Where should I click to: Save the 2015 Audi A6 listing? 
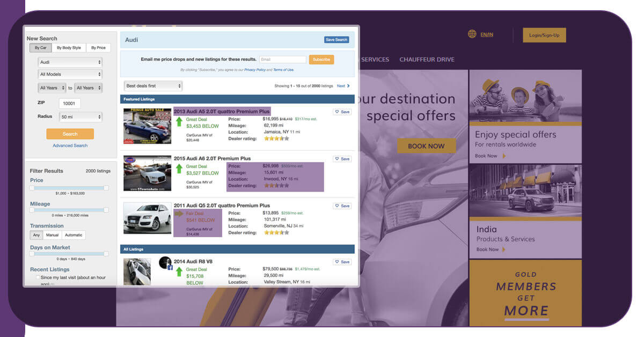click(342, 159)
